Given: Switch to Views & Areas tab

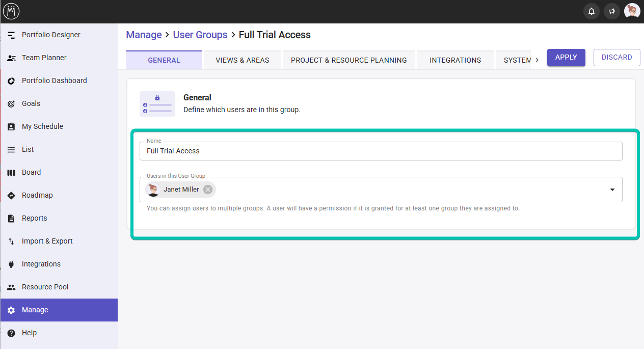Looking at the screenshot, I should point(243,60).
